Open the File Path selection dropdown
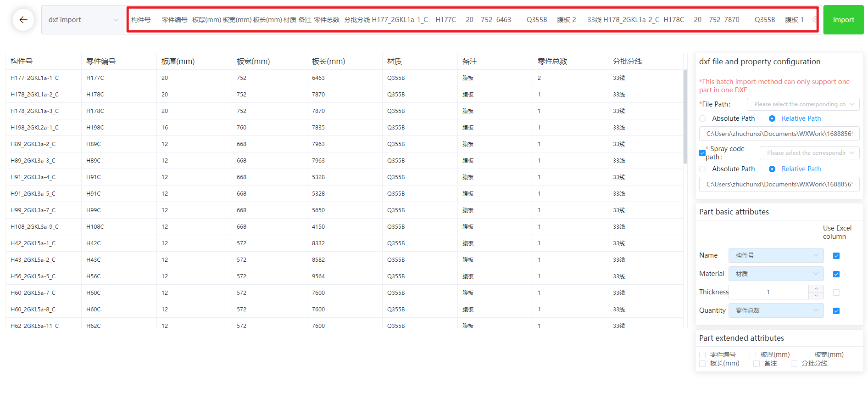Viewport: 868px width, 394px height. coord(803,104)
